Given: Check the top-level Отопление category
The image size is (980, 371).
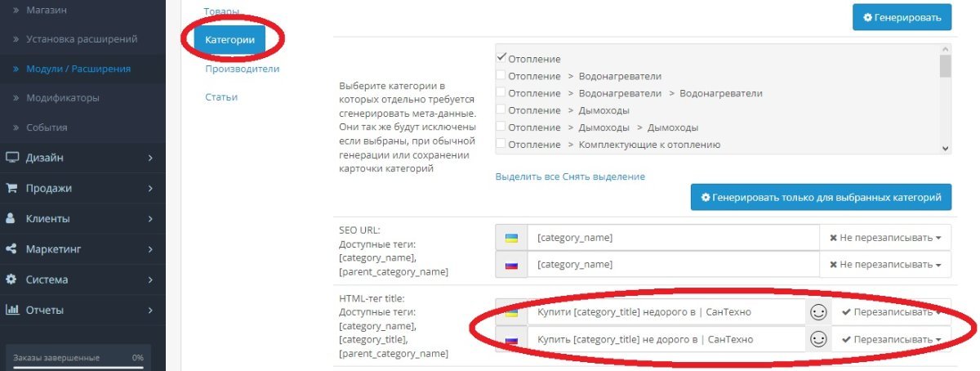Looking at the screenshot, I should pos(501,58).
